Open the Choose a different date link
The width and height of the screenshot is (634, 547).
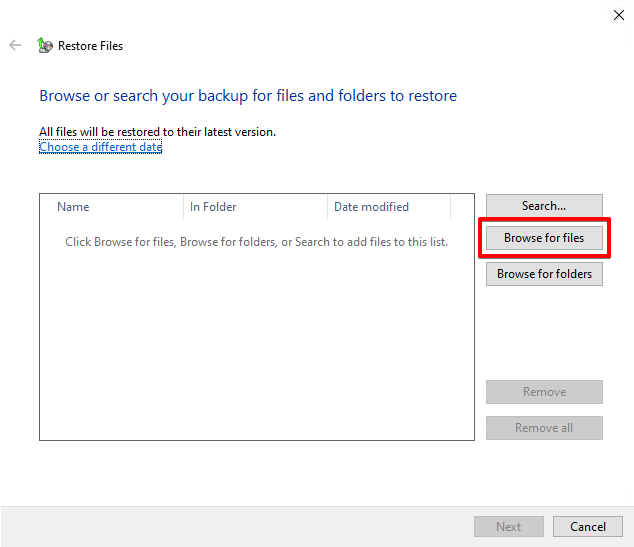point(100,147)
